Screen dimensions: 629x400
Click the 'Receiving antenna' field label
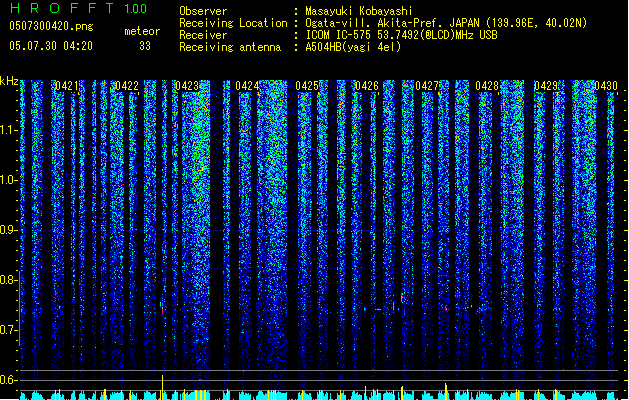click(230, 47)
